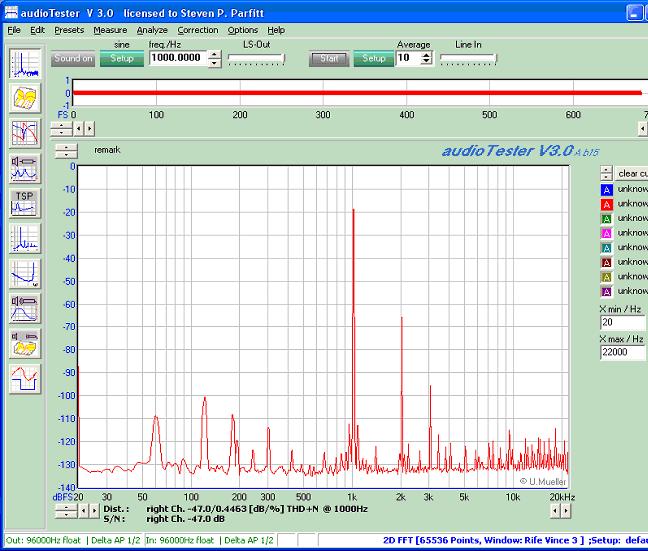The height and width of the screenshot is (551, 648).
Task: Toggle the blue A curve slot
Action: pyautogui.click(x=606, y=190)
